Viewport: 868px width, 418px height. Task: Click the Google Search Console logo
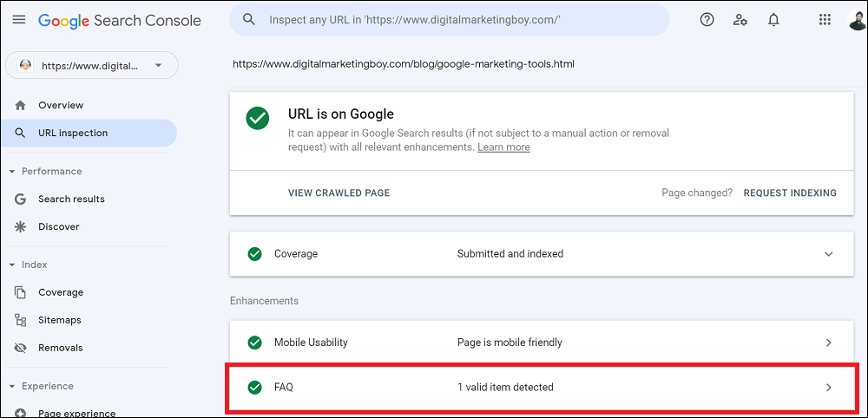pos(120,21)
